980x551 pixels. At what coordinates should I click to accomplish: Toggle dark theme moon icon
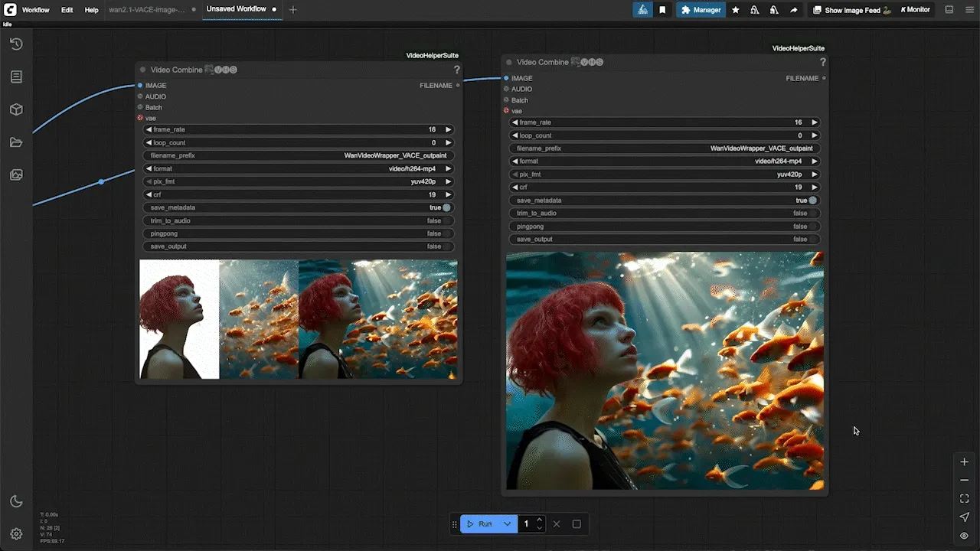(x=16, y=501)
